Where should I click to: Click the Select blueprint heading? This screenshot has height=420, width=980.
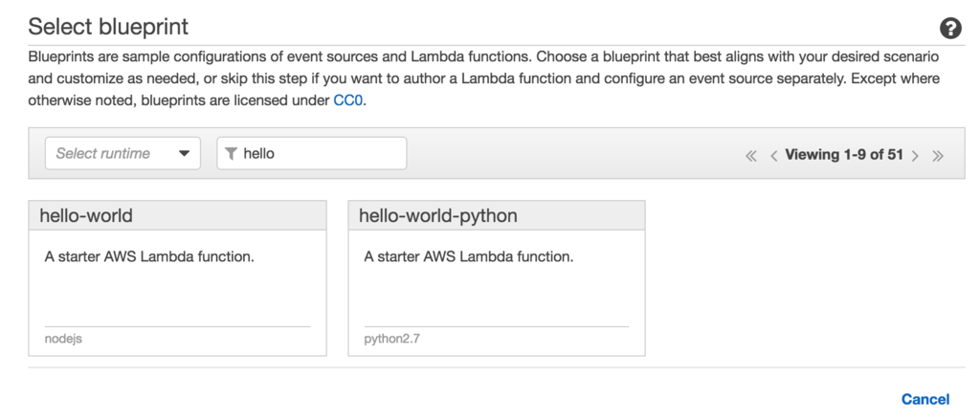point(108,27)
